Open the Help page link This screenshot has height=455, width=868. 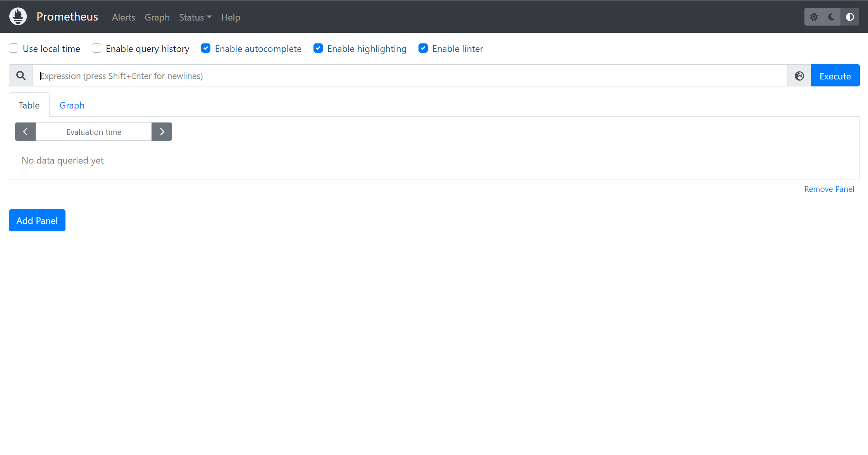[231, 17]
